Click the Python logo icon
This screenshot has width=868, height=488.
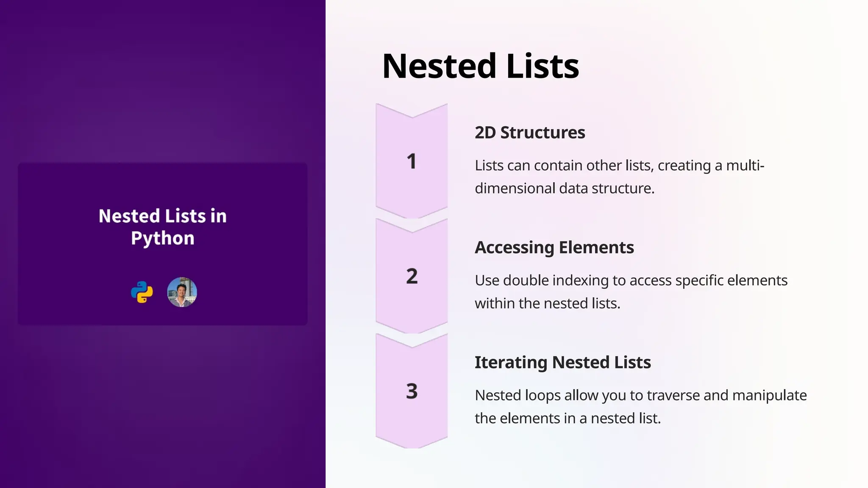coord(142,292)
